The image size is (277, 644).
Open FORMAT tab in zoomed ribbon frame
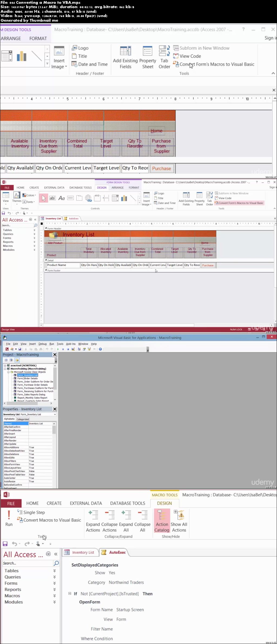[x=38, y=38]
